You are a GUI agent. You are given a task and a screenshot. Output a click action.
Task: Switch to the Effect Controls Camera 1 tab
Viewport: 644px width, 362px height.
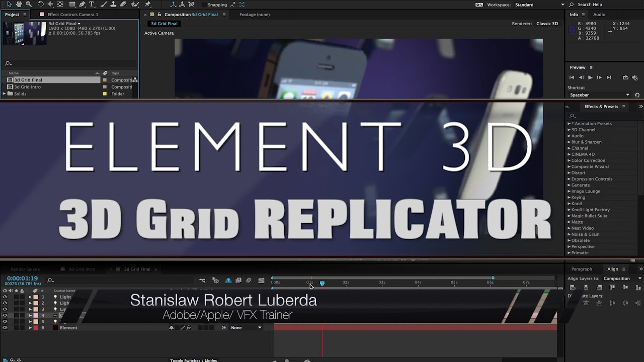point(73,15)
